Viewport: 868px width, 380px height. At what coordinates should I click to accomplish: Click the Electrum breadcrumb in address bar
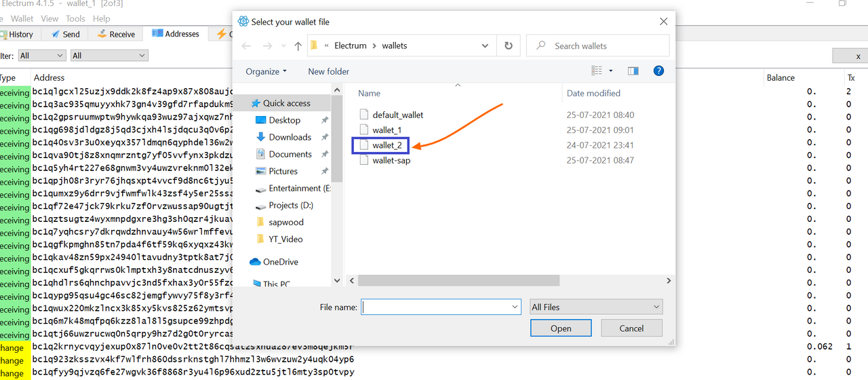[351, 46]
